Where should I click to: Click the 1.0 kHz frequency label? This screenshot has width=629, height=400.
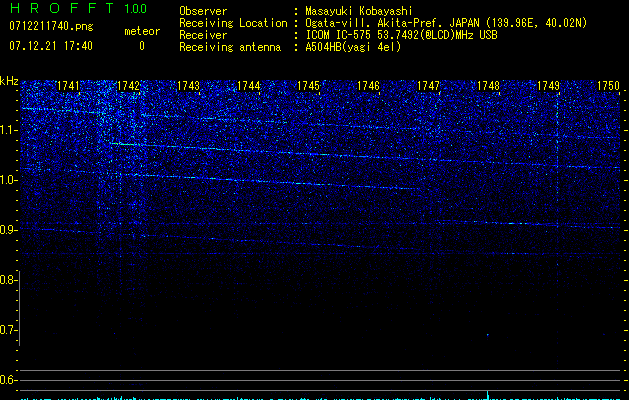click(9, 180)
